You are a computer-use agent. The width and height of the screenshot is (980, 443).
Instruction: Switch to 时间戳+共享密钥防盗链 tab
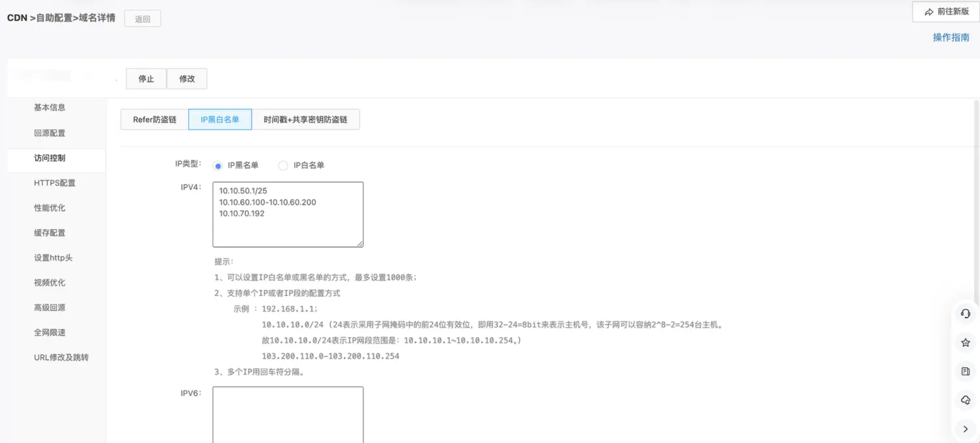coord(305,120)
